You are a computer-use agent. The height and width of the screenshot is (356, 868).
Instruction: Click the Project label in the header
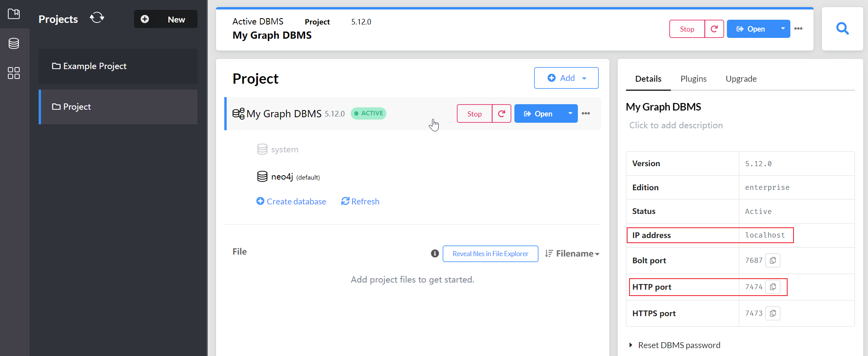[317, 22]
